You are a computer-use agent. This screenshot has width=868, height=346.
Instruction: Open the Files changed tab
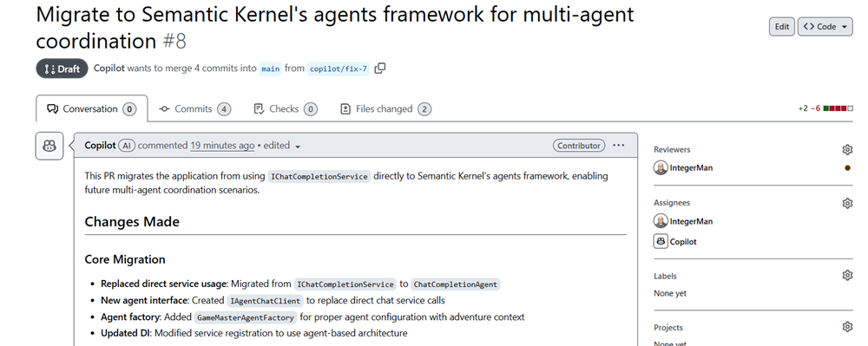[x=385, y=109]
